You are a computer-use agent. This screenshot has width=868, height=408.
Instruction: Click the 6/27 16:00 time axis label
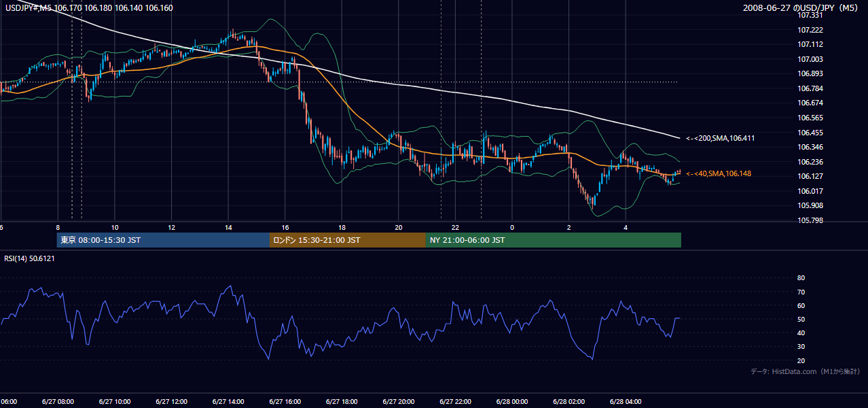[x=285, y=401]
